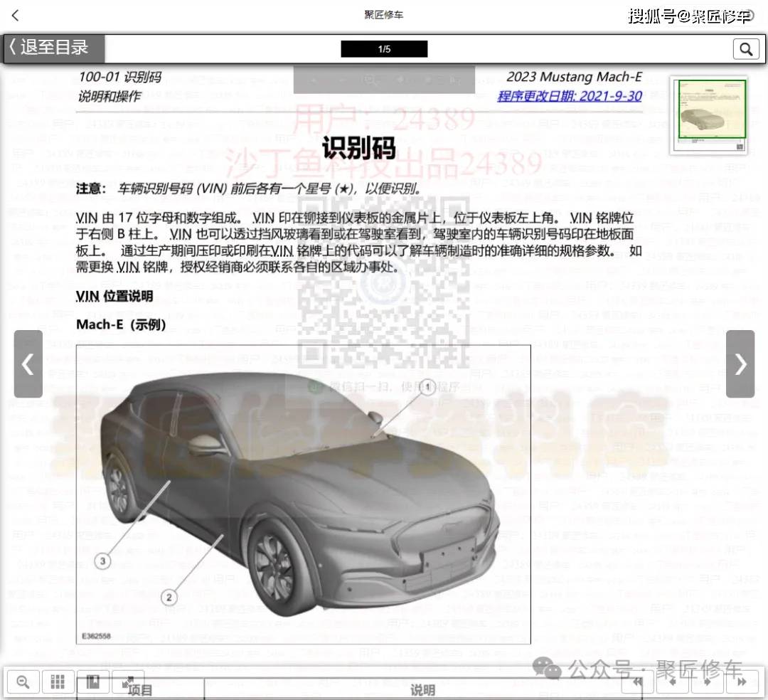
Task: Toggle fullscreen expand icon in bottom toolbar
Action: pyautogui.click(x=128, y=682)
